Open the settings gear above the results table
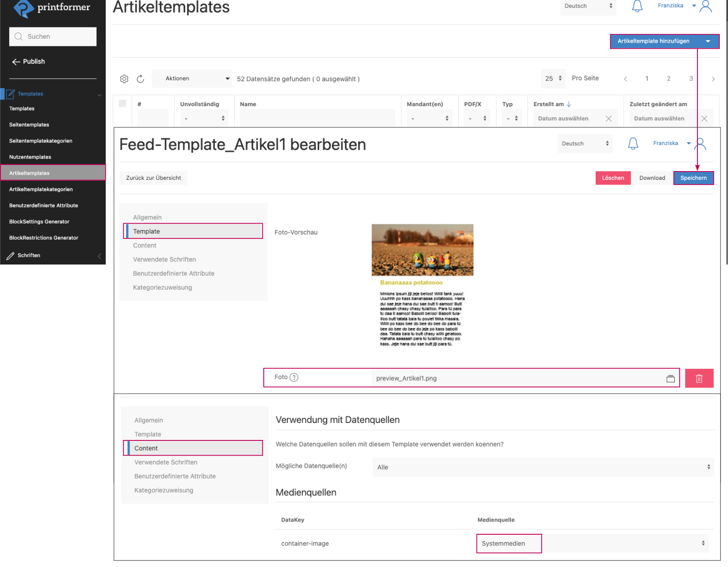 pos(124,79)
